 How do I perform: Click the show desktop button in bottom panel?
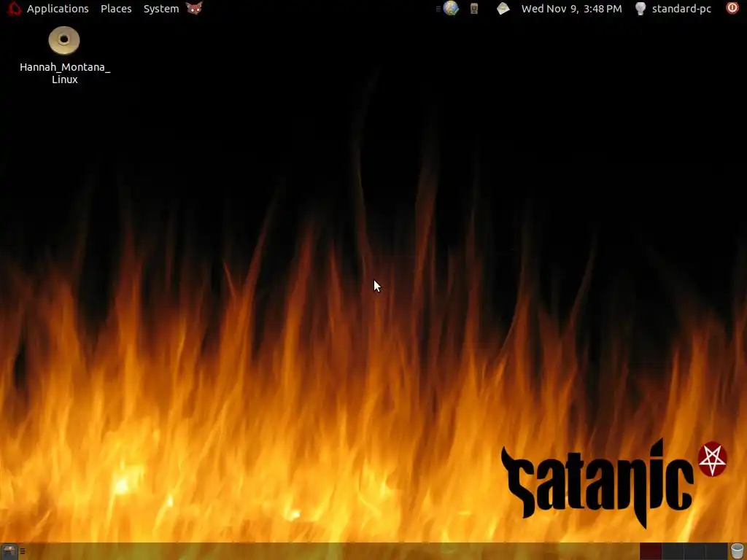coord(9,551)
